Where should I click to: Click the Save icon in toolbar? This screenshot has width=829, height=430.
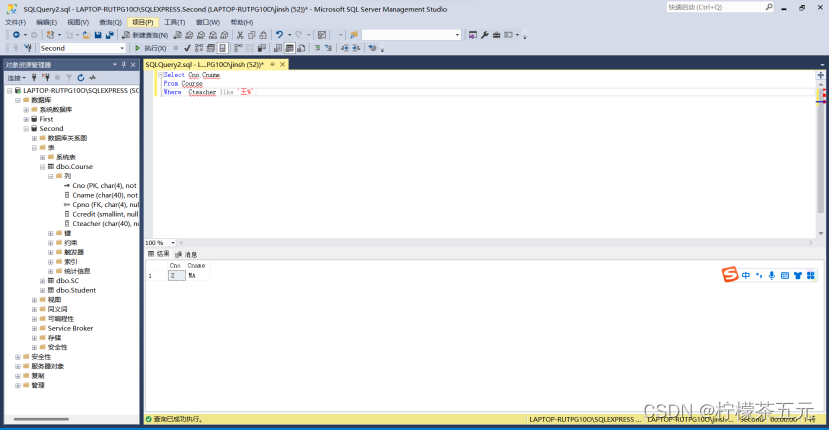98,35
